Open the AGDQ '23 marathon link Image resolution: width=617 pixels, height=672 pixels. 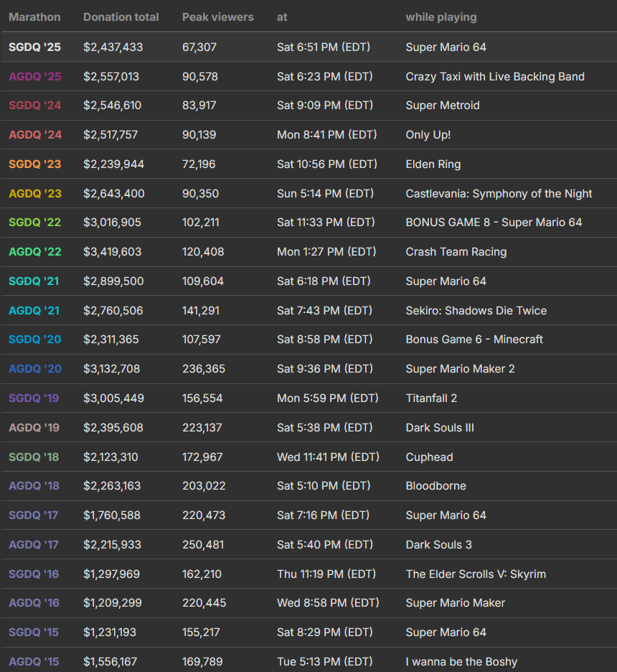click(35, 193)
